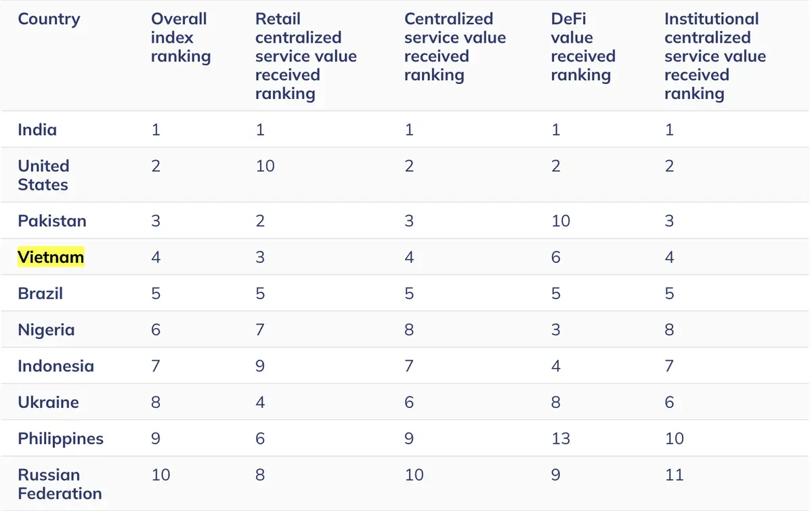Image resolution: width=812 pixels, height=511 pixels.
Task: Click Pakistan's DeFi ranking value 10
Action: (561, 221)
